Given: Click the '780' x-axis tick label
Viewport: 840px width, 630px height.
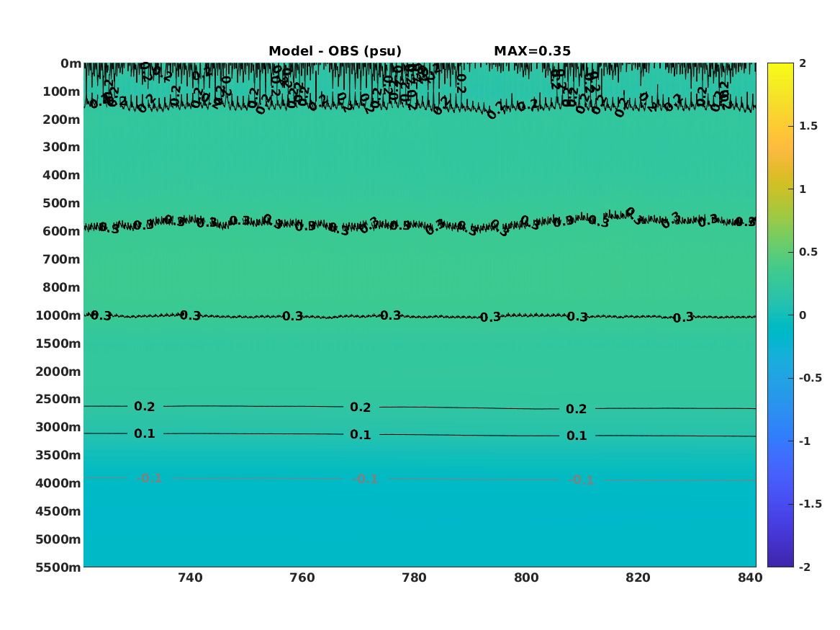Looking at the screenshot, I should (x=414, y=577).
